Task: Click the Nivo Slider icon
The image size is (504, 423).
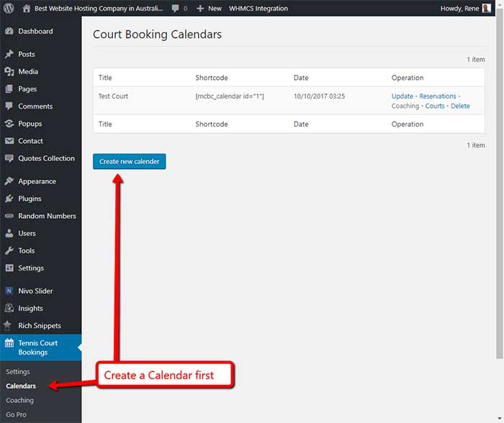Action: (x=9, y=291)
